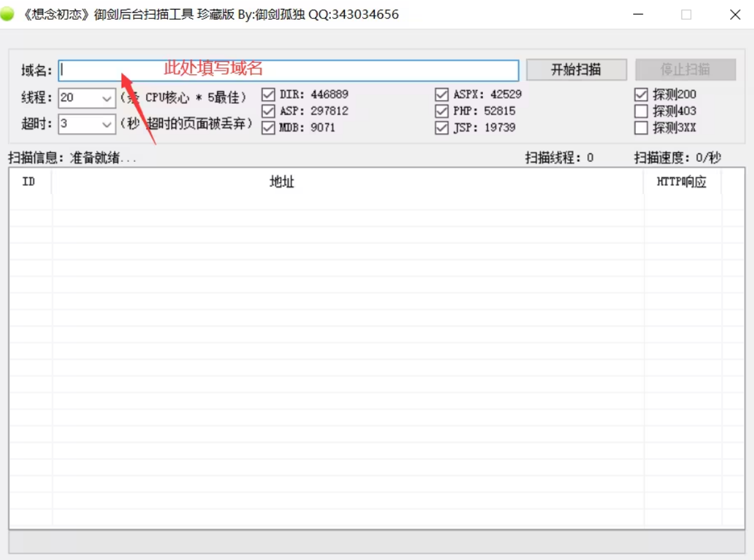The height and width of the screenshot is (560, 754).
Task: Open the 线程 thread count dropdown
Action: pos(106,99)
